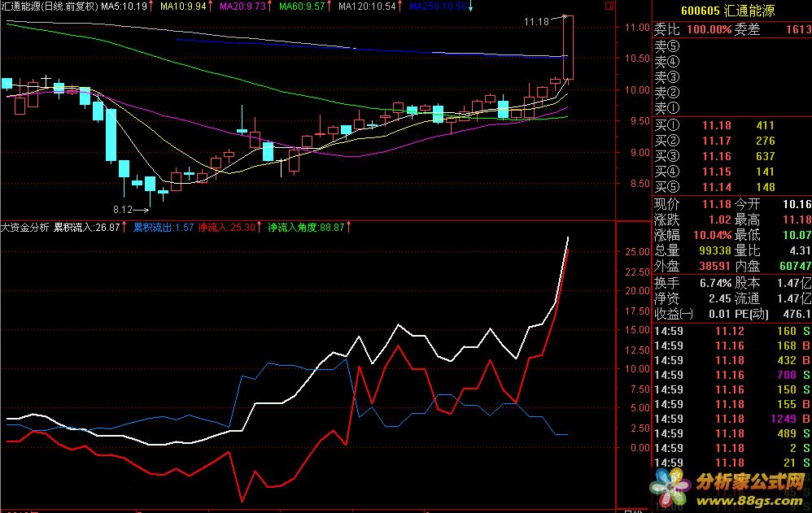This screenshot has width=812, height=513.
Task: Select the 卖⑤ ask row
Action: coord(731,46)
